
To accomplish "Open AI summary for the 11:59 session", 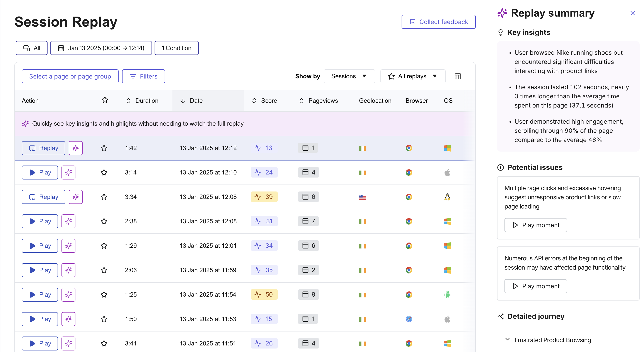I will (68, 270).
